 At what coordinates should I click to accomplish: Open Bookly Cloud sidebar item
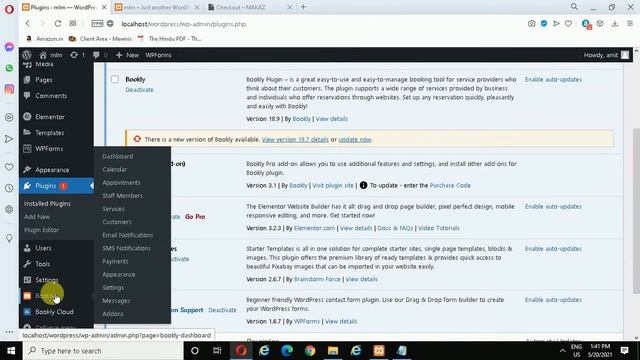pyautogui.click(x=54, y=311)
